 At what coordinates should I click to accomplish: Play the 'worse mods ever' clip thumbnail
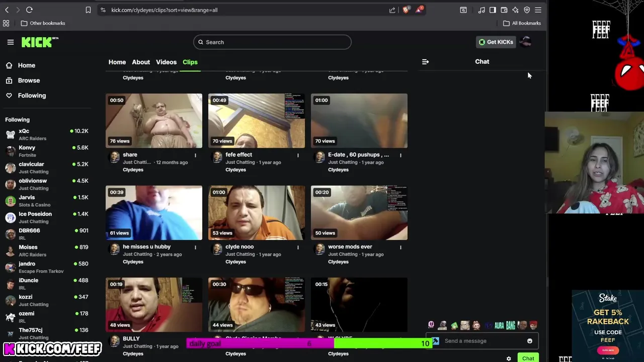[359, 213]
